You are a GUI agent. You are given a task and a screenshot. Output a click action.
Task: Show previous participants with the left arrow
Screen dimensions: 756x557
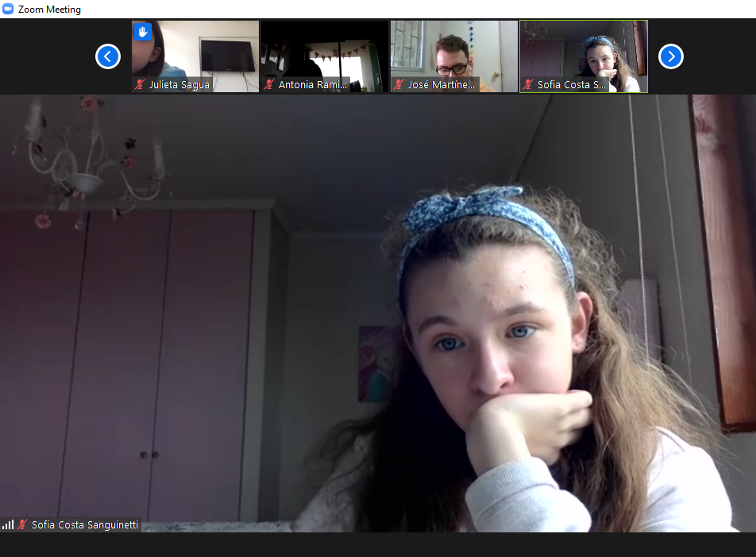(108, 56)
